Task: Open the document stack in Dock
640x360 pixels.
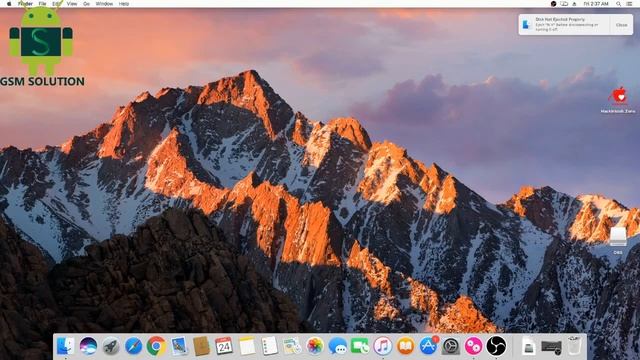Action: 529,346
